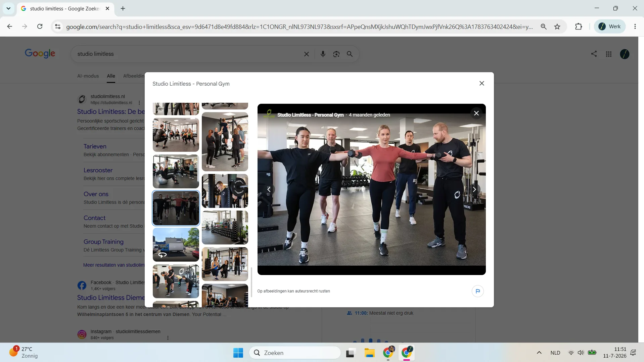View site information in the address bar

tap(58, 27)
